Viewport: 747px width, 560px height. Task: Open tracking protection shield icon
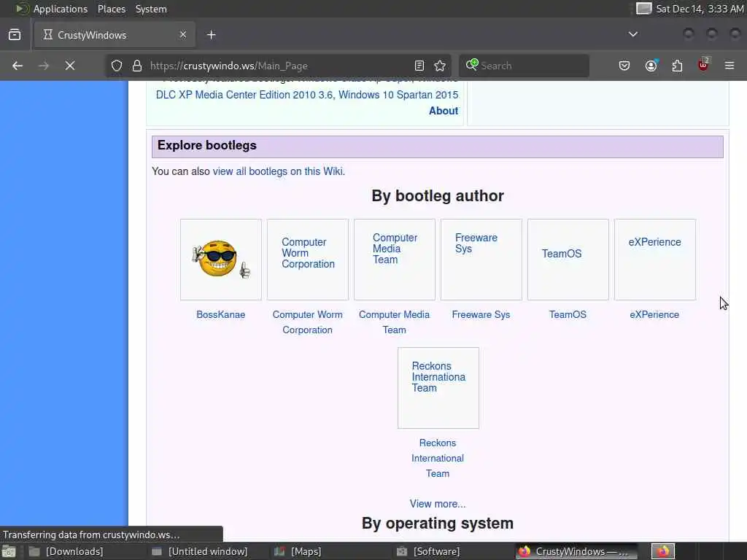117,66
